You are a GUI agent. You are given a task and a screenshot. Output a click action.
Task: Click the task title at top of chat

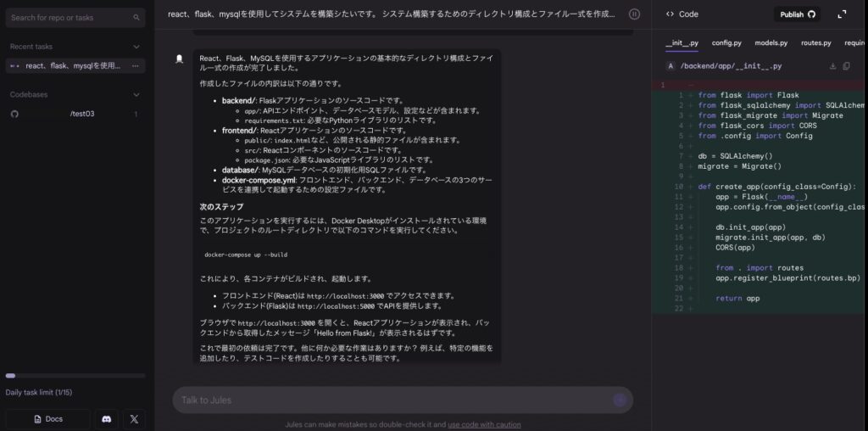(x=392, y=14)
